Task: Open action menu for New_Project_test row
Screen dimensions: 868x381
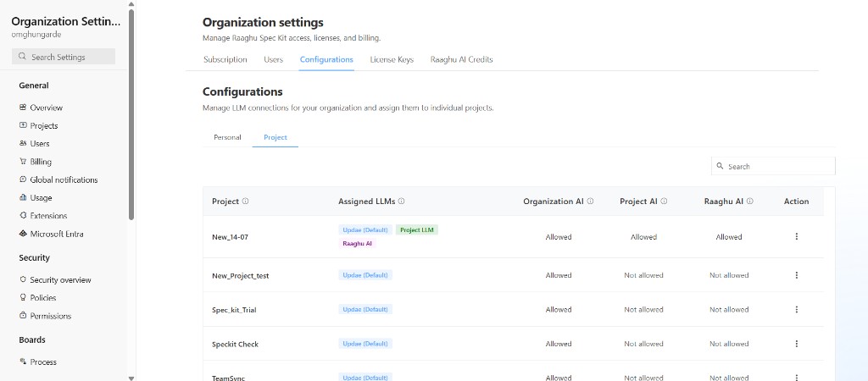Action: pyautogui.click(x=797, y=275)
